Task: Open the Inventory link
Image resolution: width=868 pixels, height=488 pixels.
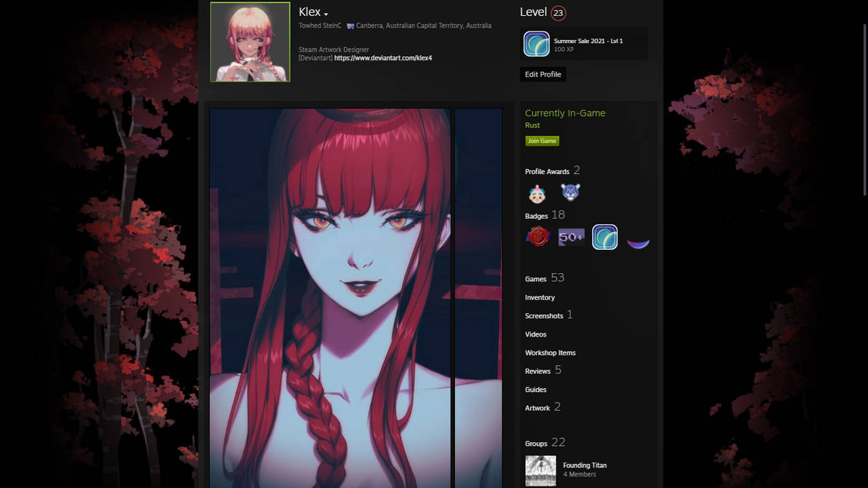Action: 540,297
